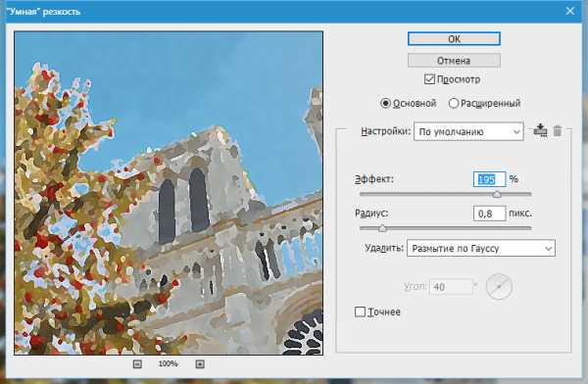
Task: Click the ОК button
Action: (454, 39)
